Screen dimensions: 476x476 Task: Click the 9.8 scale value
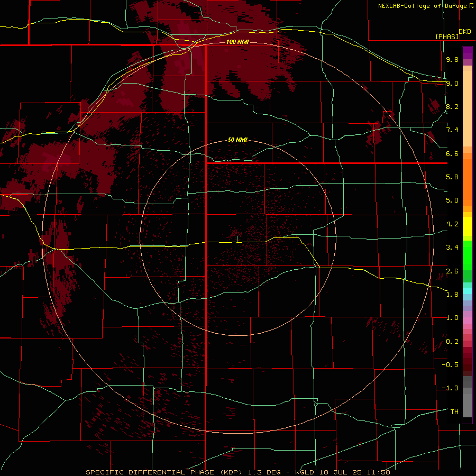[452, 59]
